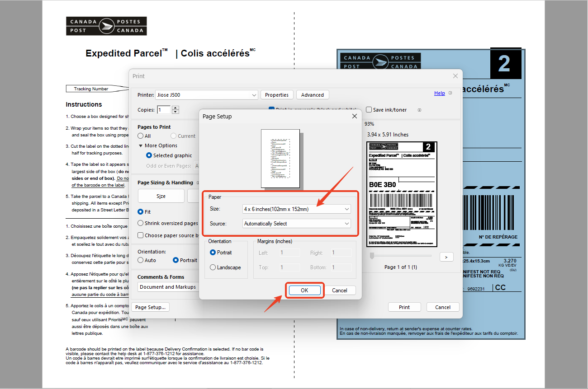Open Document and Markups dropdown
The image size is (588, 389).
coord(168,287)
